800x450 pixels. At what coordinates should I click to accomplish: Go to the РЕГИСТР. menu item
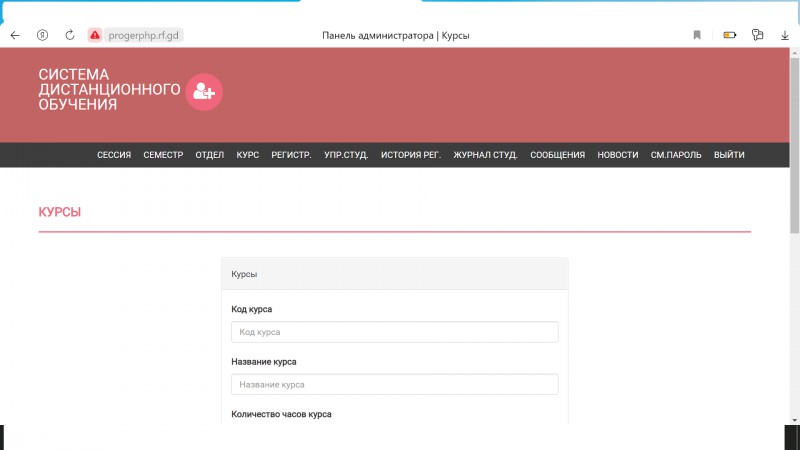coord(291,155)
